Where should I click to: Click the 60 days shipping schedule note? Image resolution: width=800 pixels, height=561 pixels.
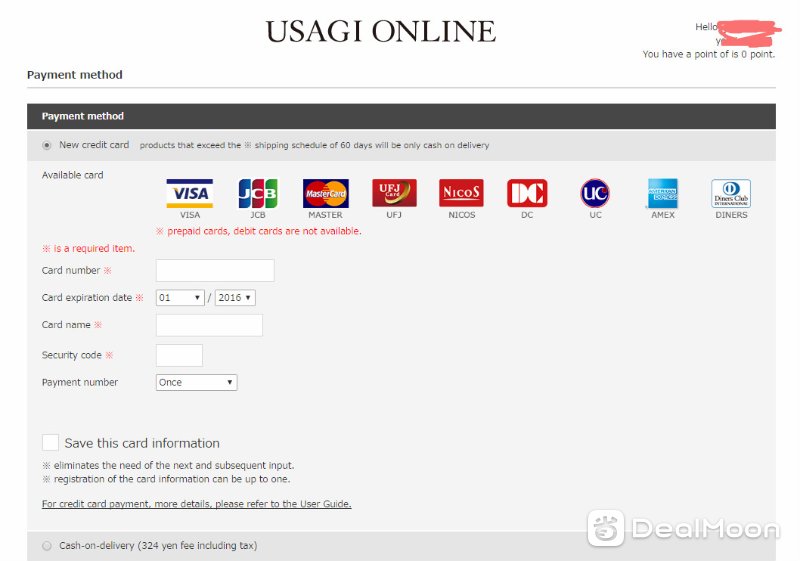coord(314,145)
